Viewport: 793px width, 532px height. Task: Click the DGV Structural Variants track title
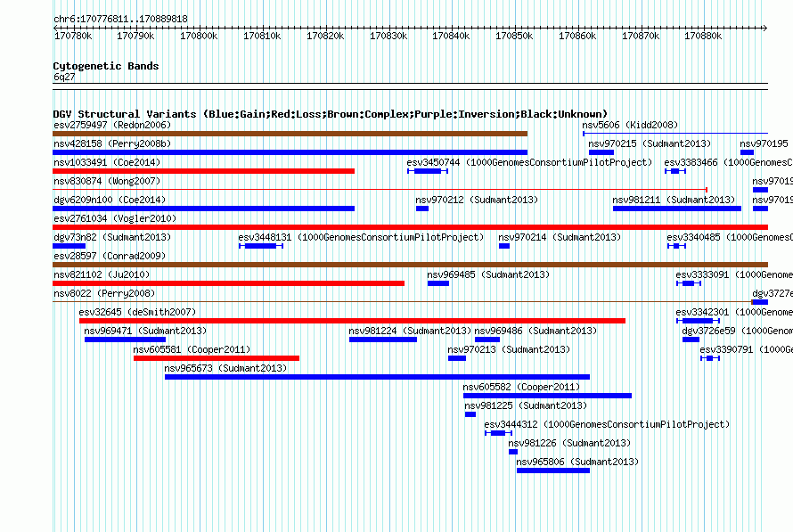click(x=330, y=114)
